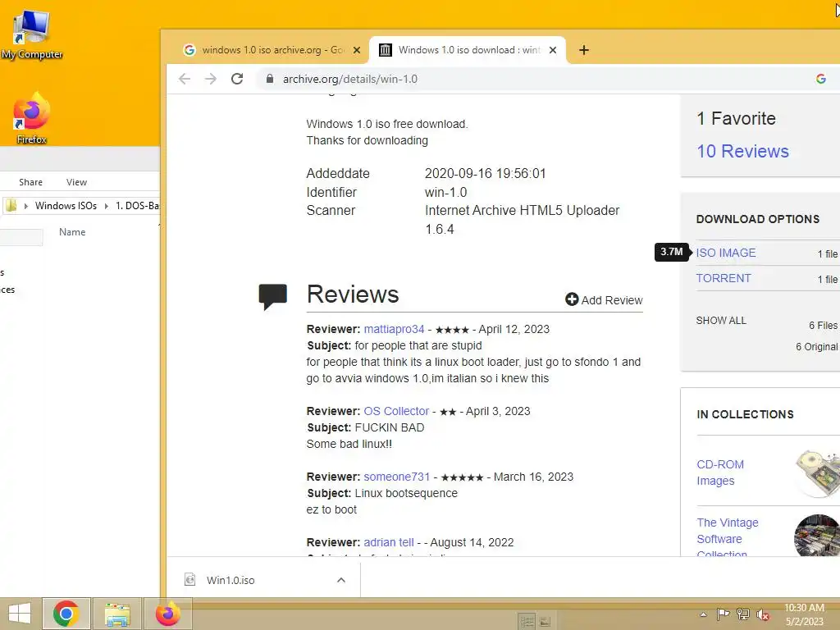The width and height of the screenshot is (840, 630).
Task: Click the Chrome back arrow
Action: tap(185, 79)
